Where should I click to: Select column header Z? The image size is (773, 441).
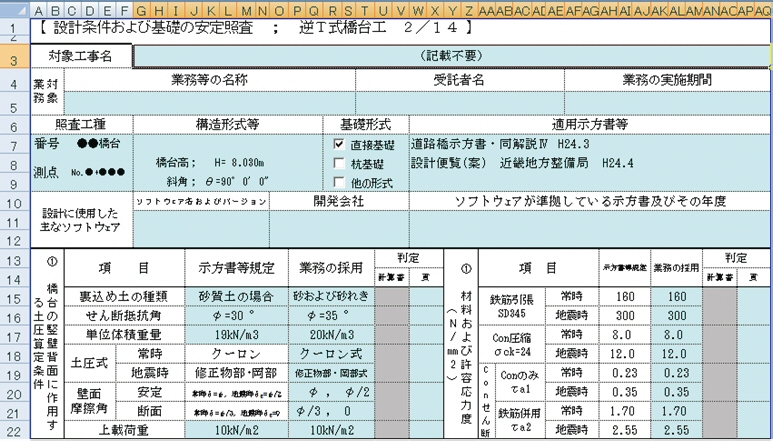point(469,11)
